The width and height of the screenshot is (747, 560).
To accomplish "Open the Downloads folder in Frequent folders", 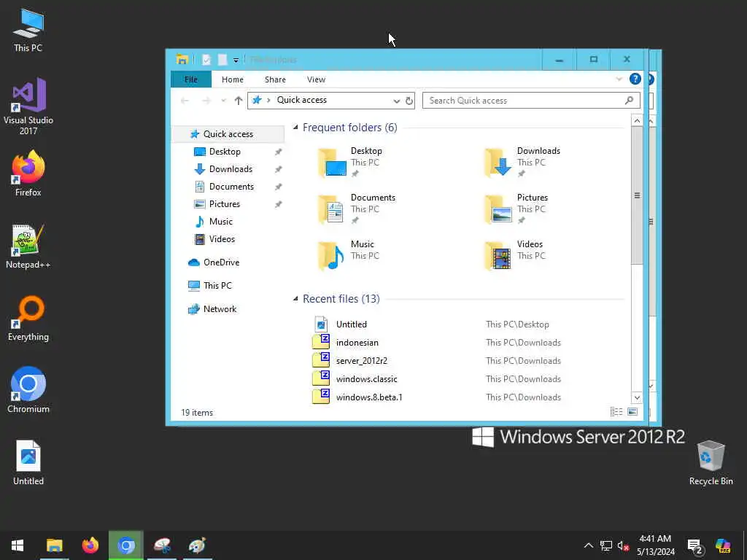I will click(522, 163).
